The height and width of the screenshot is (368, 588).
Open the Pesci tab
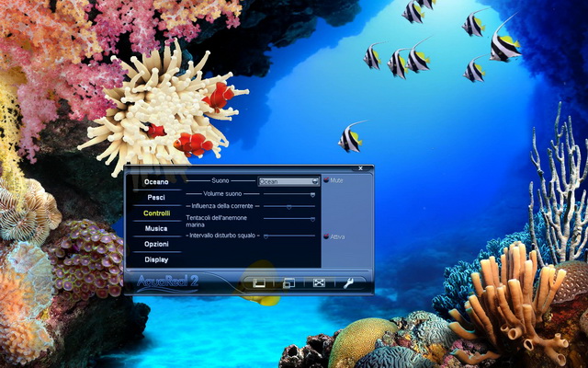156,198
